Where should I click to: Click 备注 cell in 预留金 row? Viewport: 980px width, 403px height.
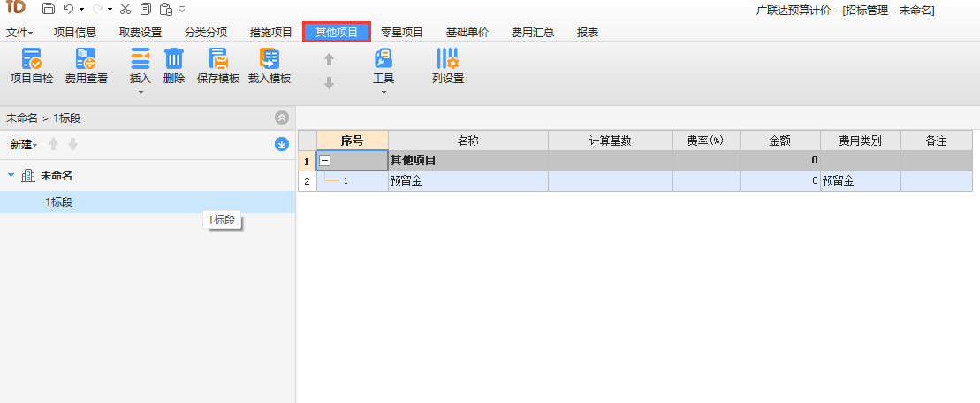click(937, 181)
